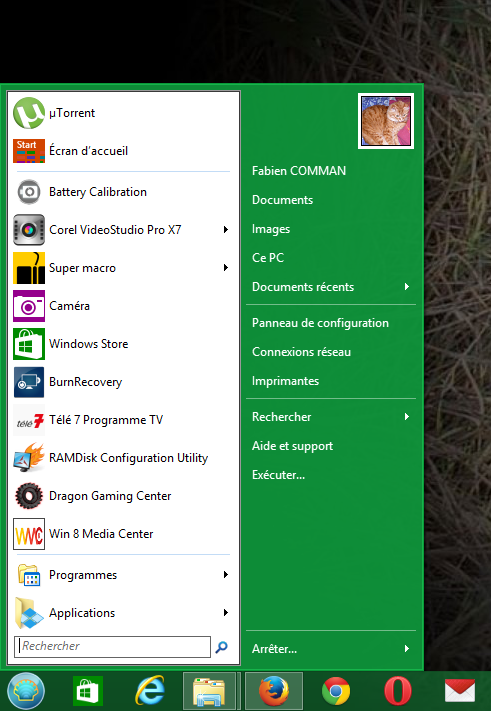This screenshot has width=491, height=711.
Task: Click the Firefox icon in the taskbar
Action: pyautogui.click(x=274, y=692)
